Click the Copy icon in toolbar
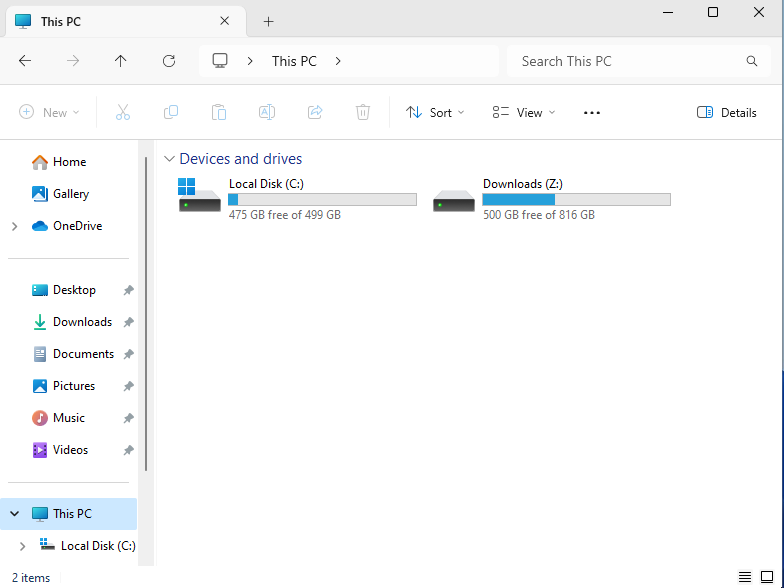 tap(171, 112)
